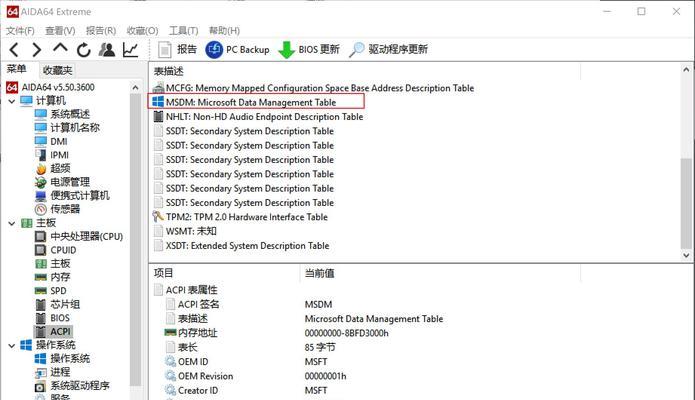This screenshot has width=695, height=400.
Task: Select IPMI in the tree
Action: pos(52,155)
